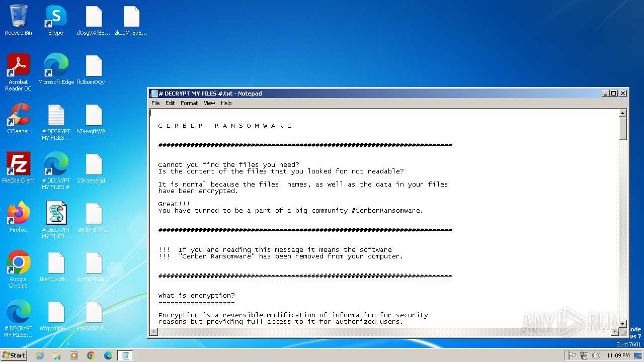Open the View menu in Notepad
The height and width of the screenshot is (362, 644).
point(209,103)
